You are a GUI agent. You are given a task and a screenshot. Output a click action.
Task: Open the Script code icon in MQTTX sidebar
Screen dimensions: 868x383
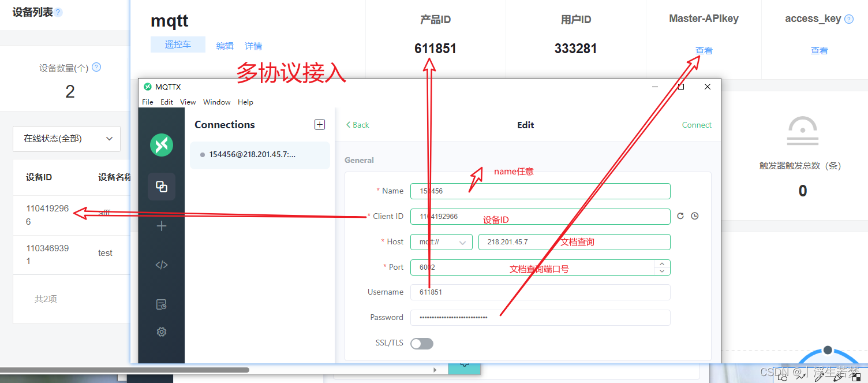point(162,265)
